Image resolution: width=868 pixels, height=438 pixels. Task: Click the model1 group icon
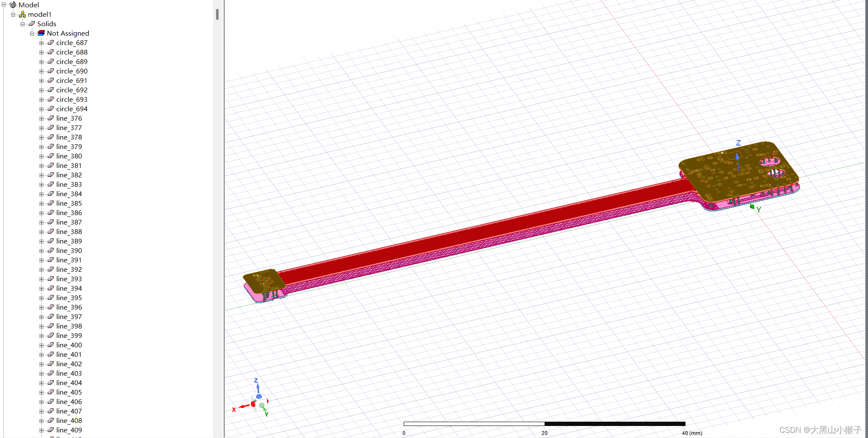click(22, 14)
